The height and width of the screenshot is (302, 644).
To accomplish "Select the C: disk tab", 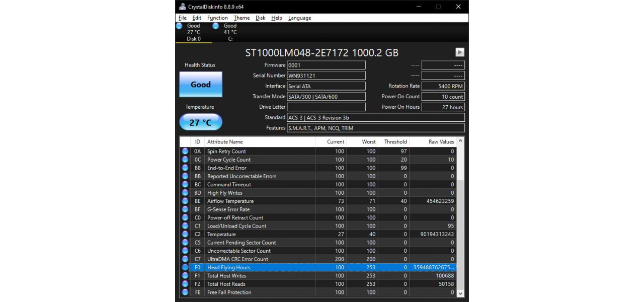I will tap(230, 32).
